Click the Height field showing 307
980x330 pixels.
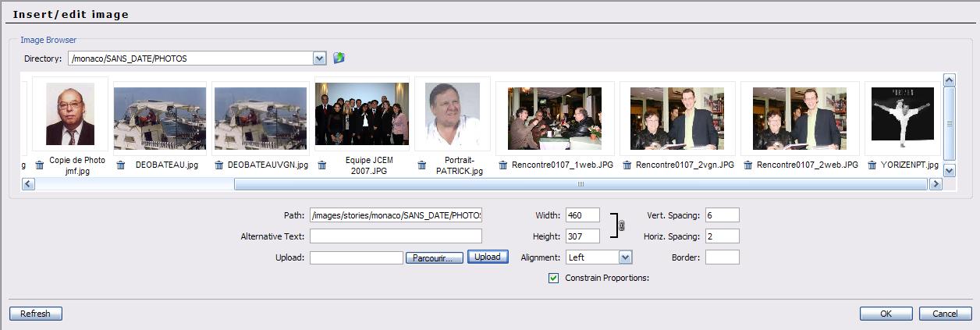coord(582,236)
